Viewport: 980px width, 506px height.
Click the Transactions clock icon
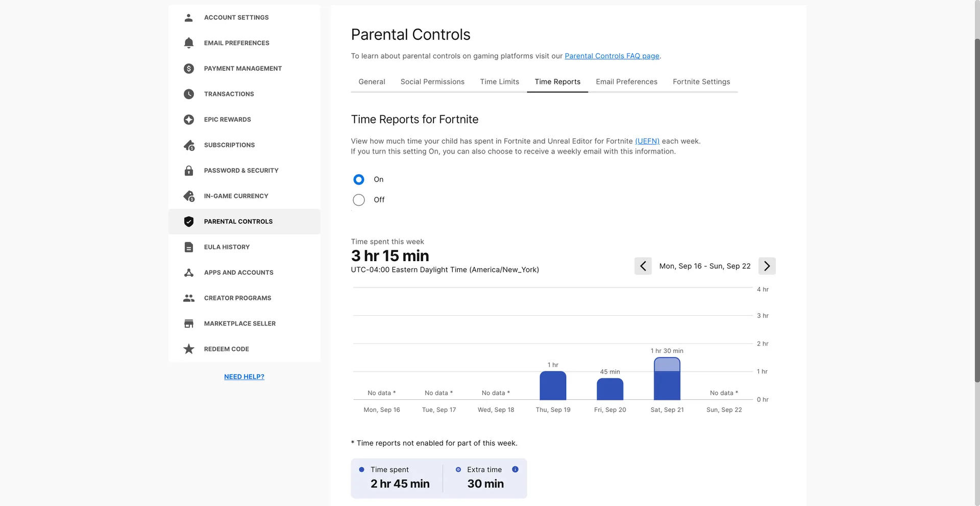(188, 94)
